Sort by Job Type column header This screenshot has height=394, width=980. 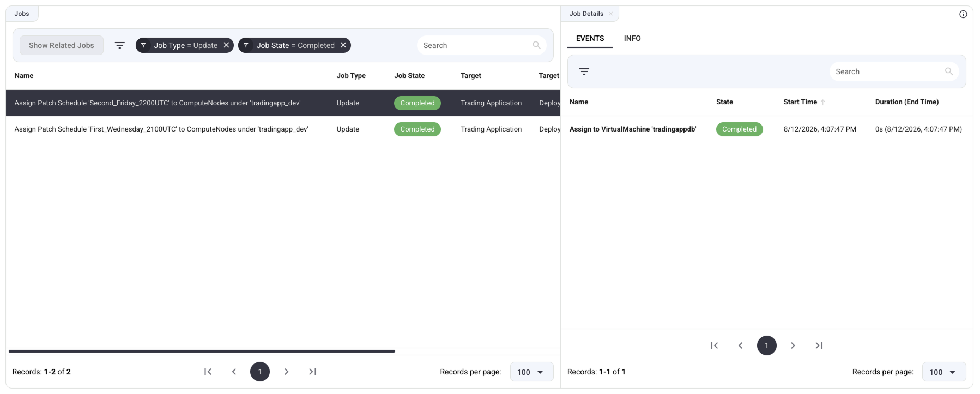(351, 76)
